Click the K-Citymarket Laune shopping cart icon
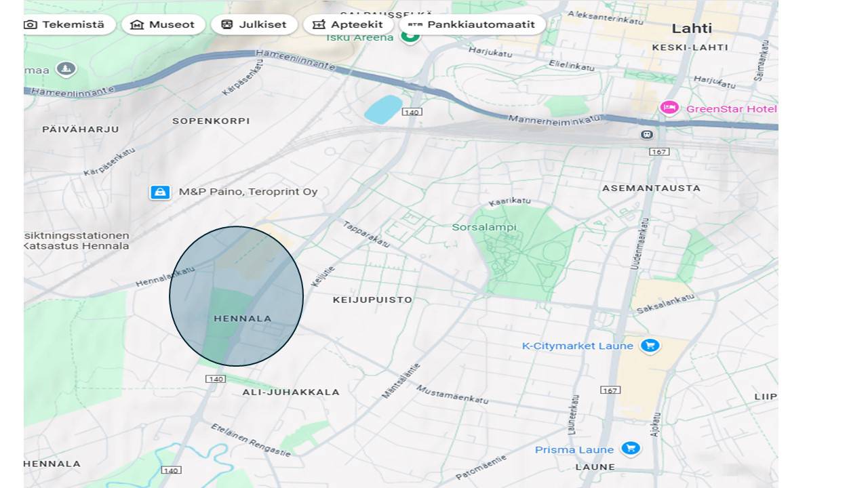The image size is (868, 488). 650,346
